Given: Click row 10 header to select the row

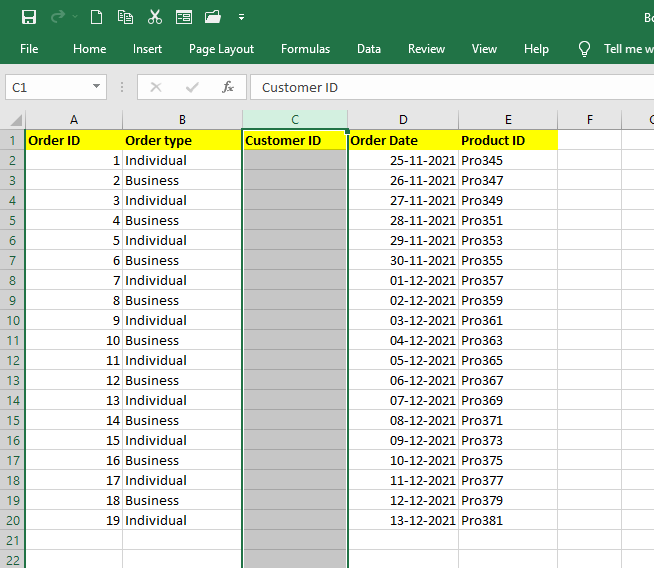Looking at the screenshot, I should [x=12, y=321].
